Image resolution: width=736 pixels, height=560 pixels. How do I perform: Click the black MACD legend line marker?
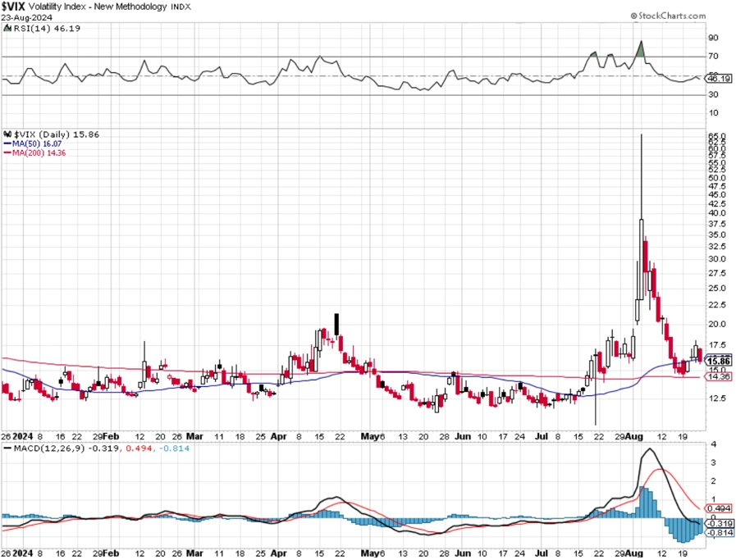coord(7,448)
